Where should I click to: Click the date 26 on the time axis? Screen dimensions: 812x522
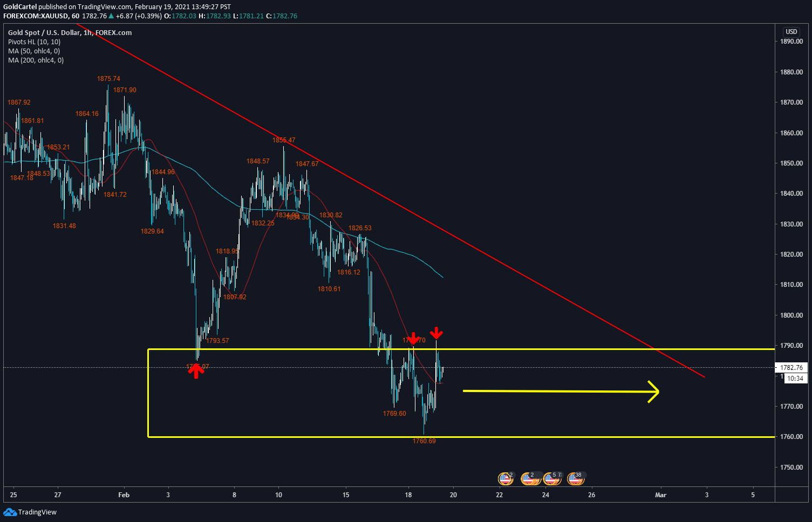[x=592, y=495]
